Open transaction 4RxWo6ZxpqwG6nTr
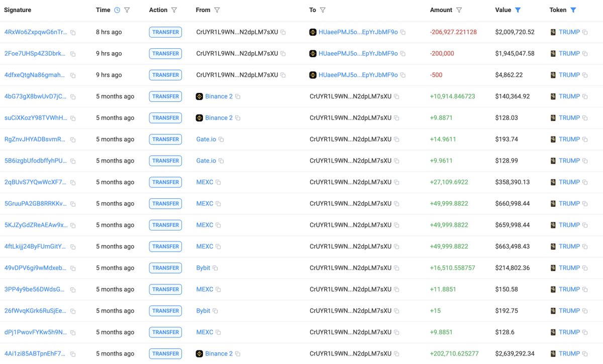The height and width of the screenshot is (364, 603). tap(36, 32)
